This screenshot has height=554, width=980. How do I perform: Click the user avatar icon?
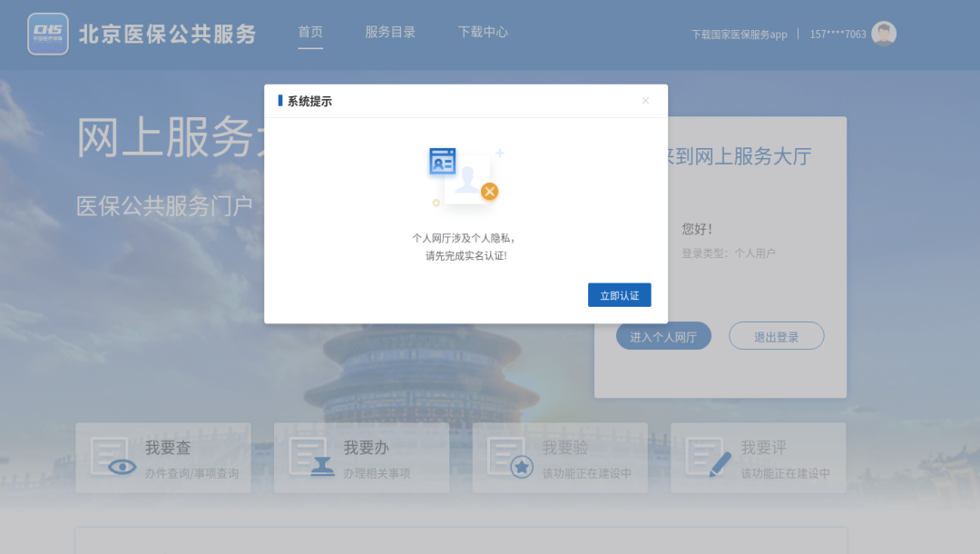click(x=883, y=34)
